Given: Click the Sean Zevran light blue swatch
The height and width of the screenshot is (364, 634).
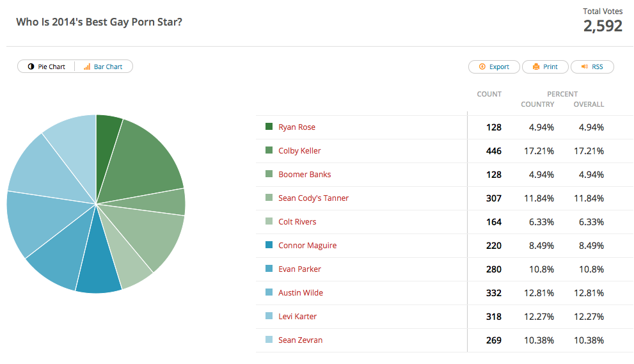Looking at the screenshot, I should pyautogui.click(x=269, y=340).
